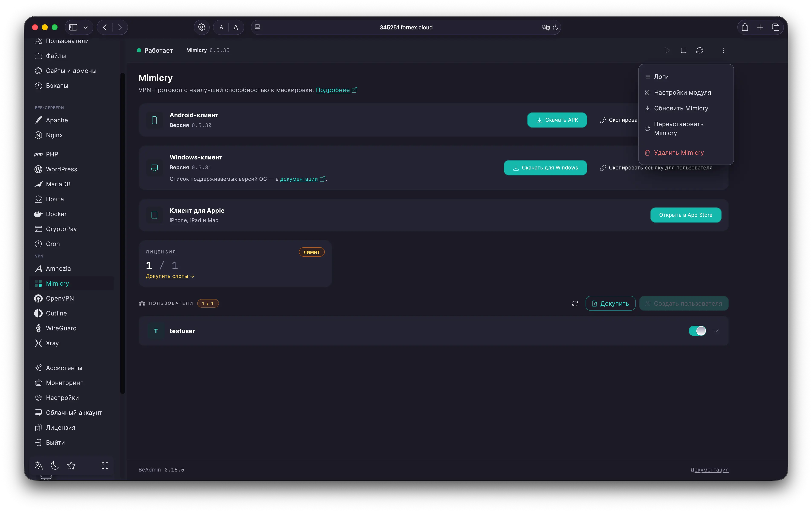The image size is (812, 512).
Task: Click the disabled start play icon
Action: (x=667, y=50)
